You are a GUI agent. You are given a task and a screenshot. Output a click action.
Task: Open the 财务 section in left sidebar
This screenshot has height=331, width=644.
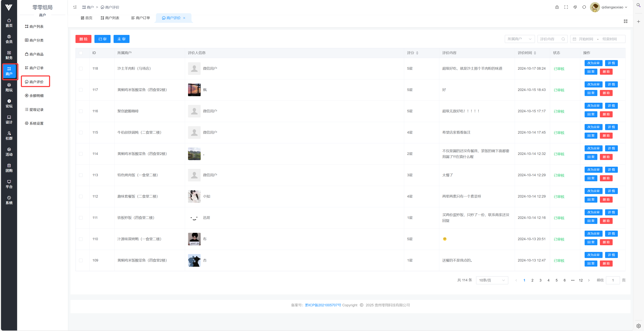pyautogui.click(x=9, y=55)
